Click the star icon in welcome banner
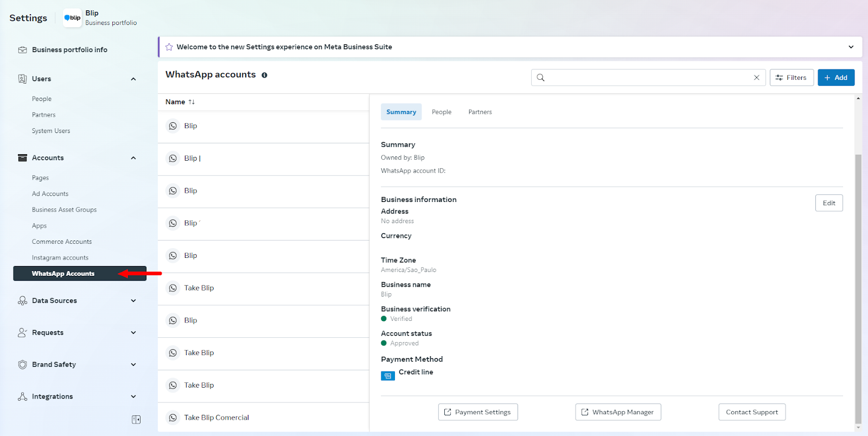 [169, 47]
